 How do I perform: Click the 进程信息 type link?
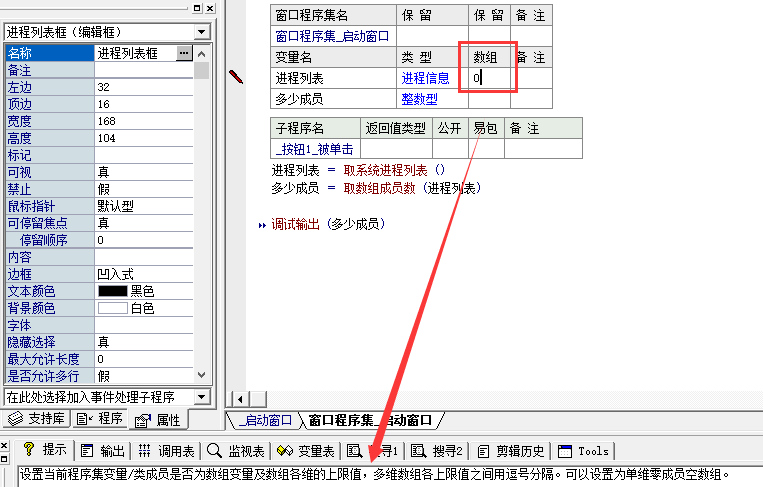pos(425,78)
